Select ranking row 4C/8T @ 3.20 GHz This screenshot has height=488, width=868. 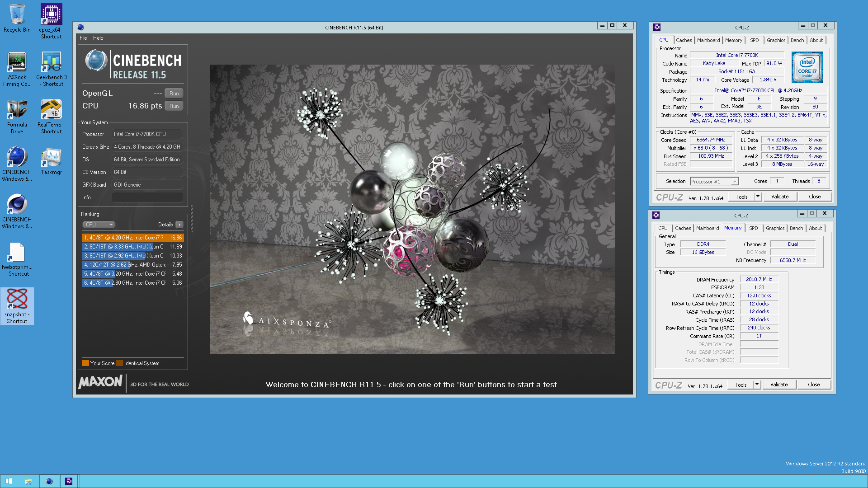pos(133,274)
